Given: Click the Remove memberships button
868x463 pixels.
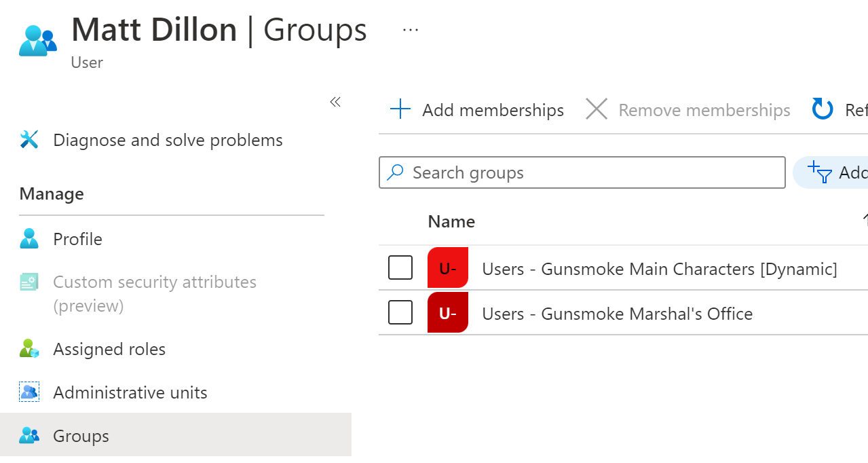Looking at the screenshot, I should coord(687,109).
